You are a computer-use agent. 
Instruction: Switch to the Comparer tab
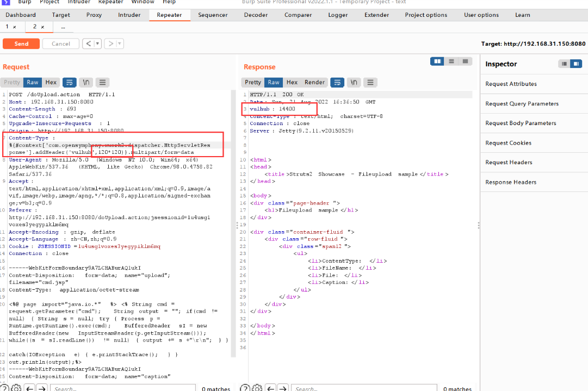click(298, 15)
